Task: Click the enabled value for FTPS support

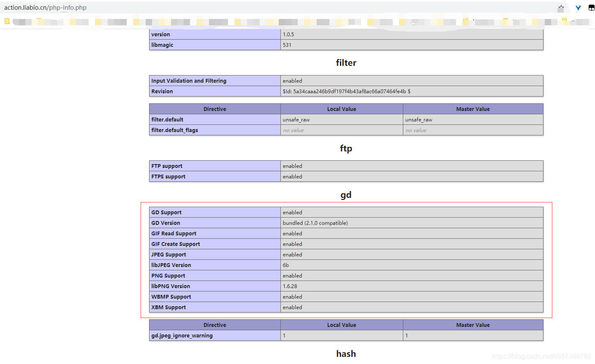Action: [292, 177]
